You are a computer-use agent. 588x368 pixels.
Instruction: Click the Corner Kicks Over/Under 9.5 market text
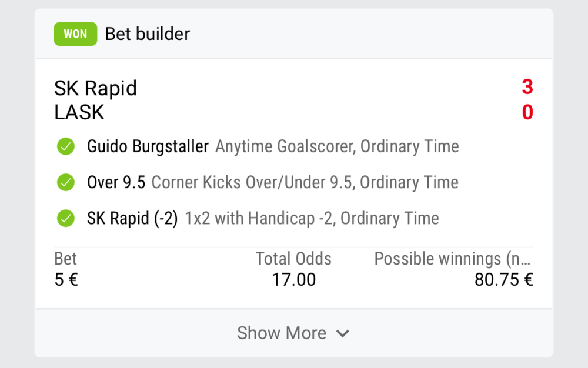[305, 183]
